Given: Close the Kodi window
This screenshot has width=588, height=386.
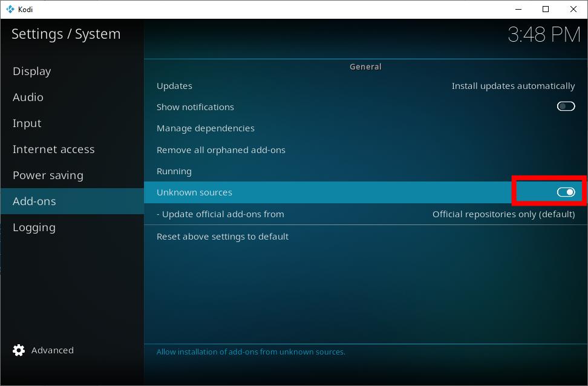Looking at the screenshot, I should click(x=573, y=10).
